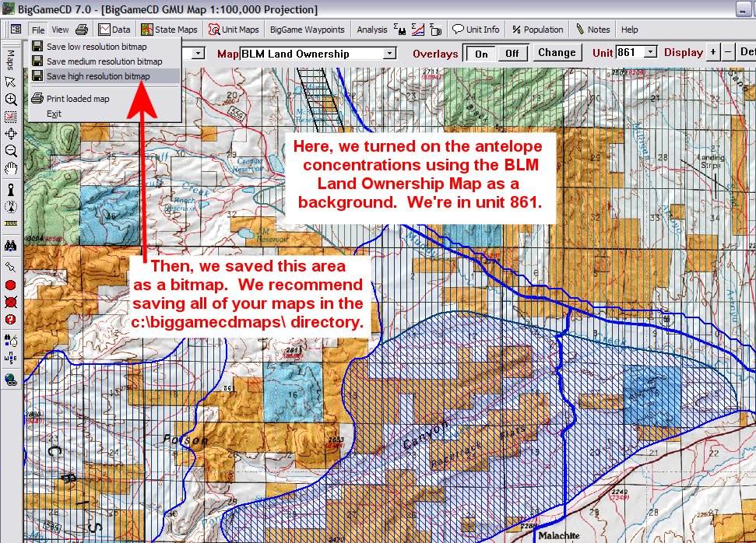Click the binoculars tool in left sidebar

point(11,246)
